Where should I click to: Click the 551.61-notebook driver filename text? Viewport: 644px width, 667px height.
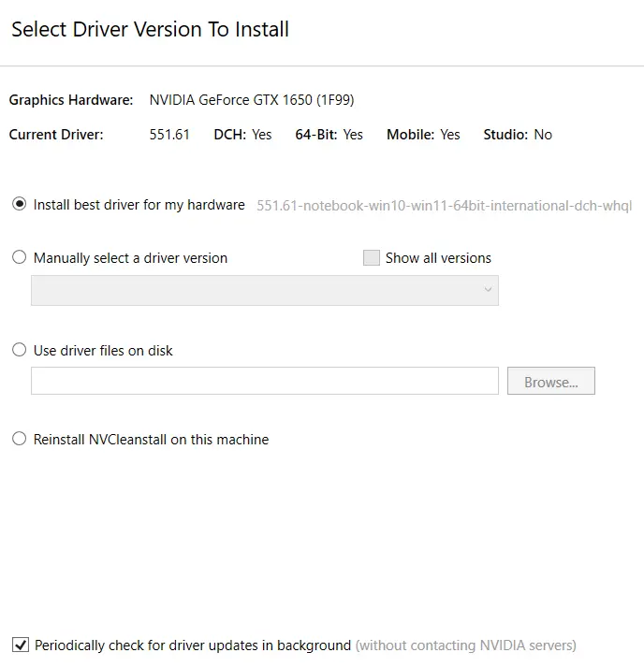coord(444,206)
